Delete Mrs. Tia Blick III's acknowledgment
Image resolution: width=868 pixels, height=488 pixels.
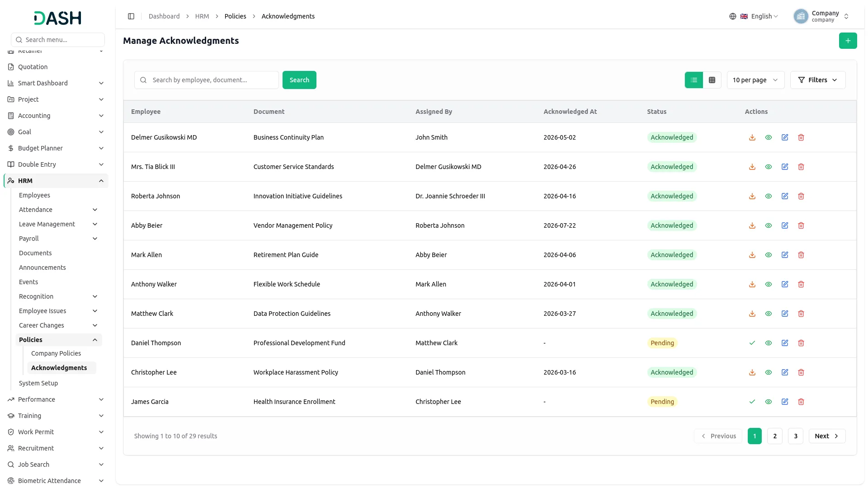pos(801,167)
